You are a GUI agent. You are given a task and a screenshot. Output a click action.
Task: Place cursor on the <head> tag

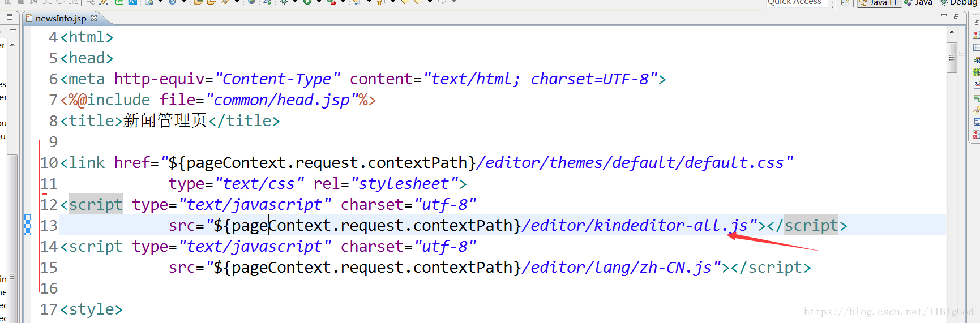pos(87,58)
